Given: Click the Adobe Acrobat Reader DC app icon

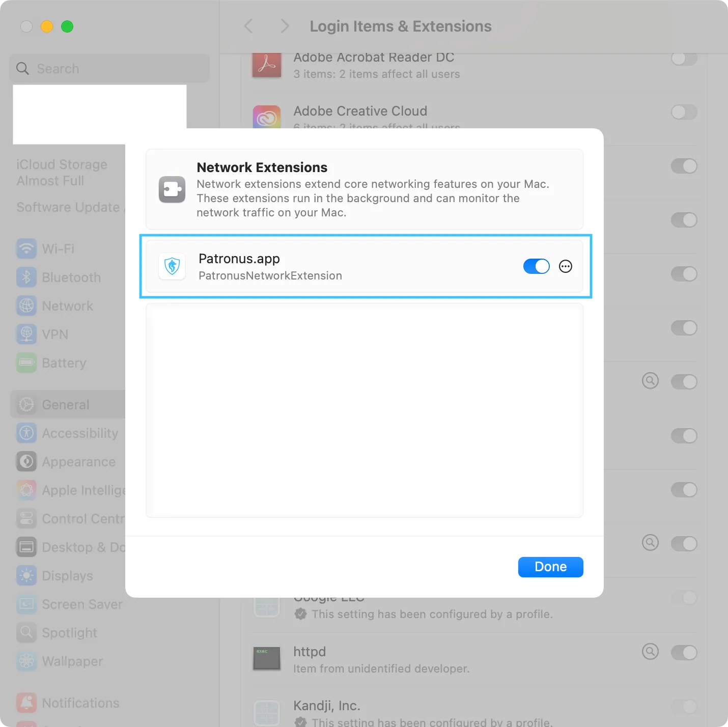Looking at the screenshot, I should (267, 65).
